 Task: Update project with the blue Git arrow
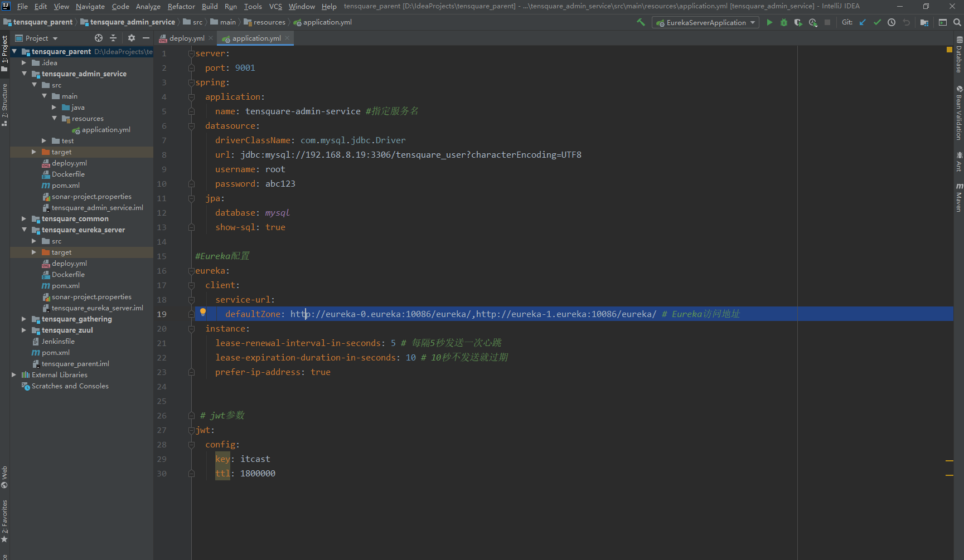point(863,22)
